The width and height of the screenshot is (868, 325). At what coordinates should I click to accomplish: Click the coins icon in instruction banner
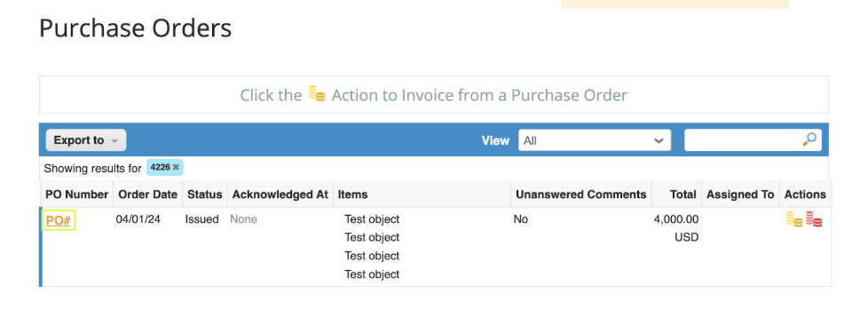click(317, 93)
